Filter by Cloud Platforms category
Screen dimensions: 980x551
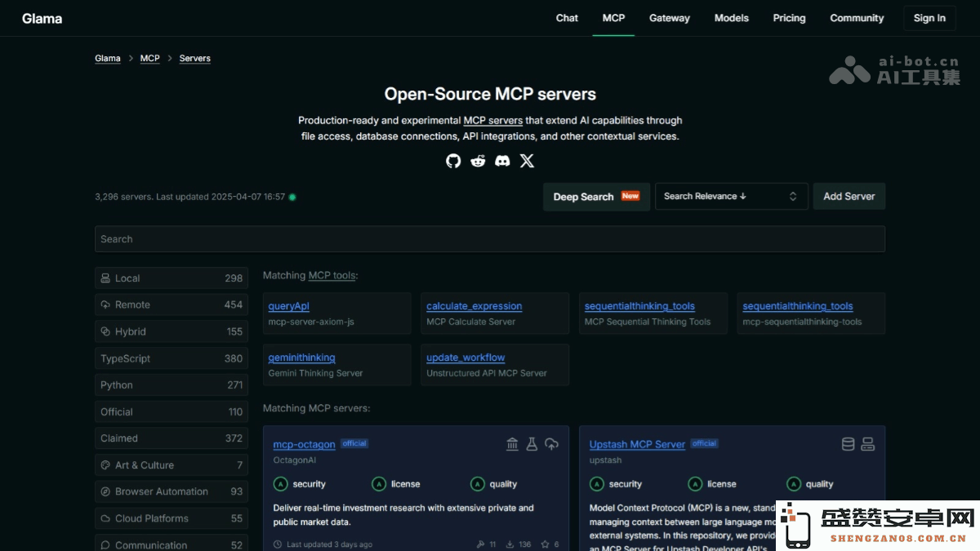pyautogui.click(x=171, y=518)
